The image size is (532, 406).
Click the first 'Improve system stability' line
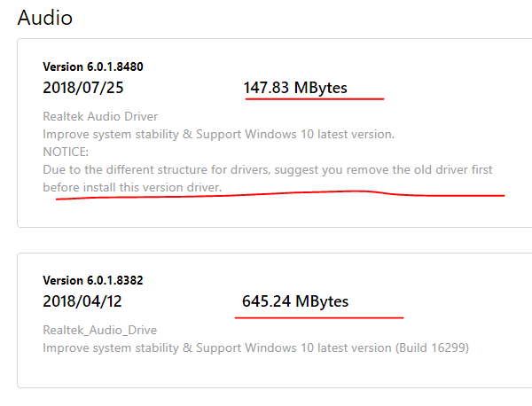pos(218,135)
